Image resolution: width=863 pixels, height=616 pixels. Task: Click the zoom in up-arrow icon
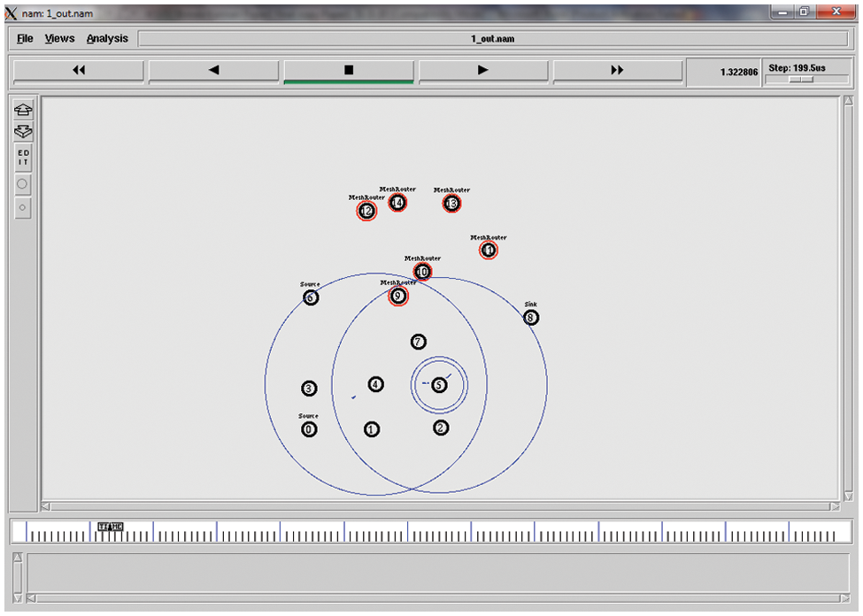click(23, 110)
